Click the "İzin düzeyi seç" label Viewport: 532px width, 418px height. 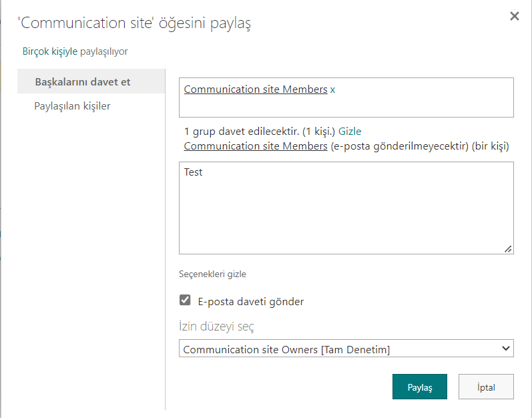pos(216,327)
